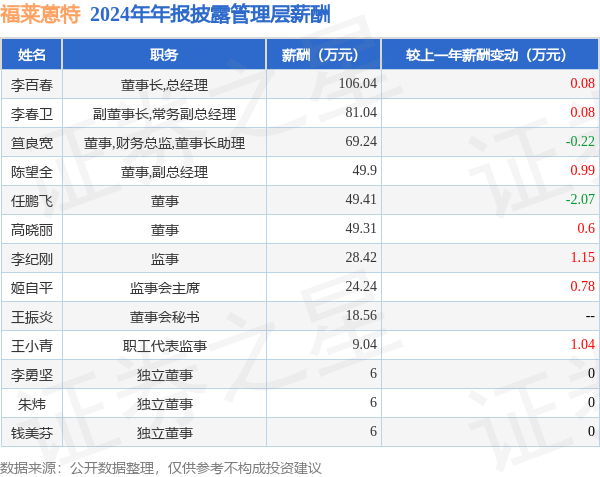Click the salary value 24.24
This screenshot has width=600, height=477.
[361, 286]
